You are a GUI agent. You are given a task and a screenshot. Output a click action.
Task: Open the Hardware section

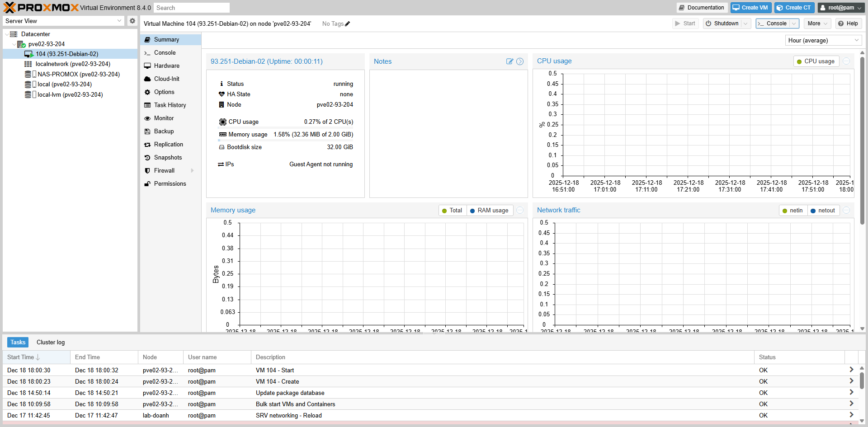tap(166, 66)
